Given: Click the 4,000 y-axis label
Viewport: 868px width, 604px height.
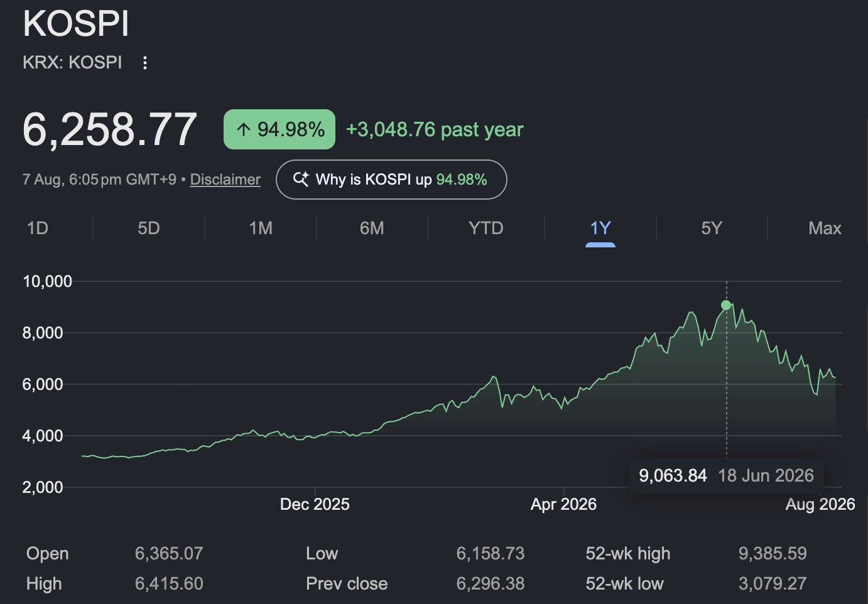Looking at the screenshot, I should [43, 436].
